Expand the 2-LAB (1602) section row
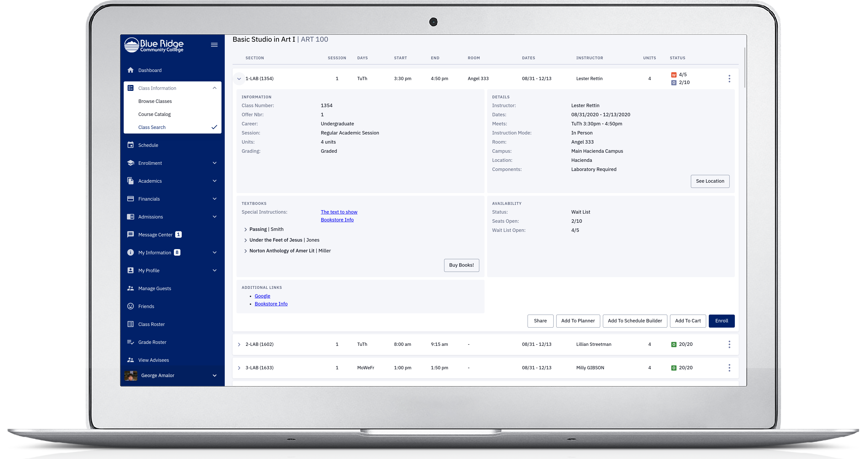868x459 pixels. [x=239, y=345]
